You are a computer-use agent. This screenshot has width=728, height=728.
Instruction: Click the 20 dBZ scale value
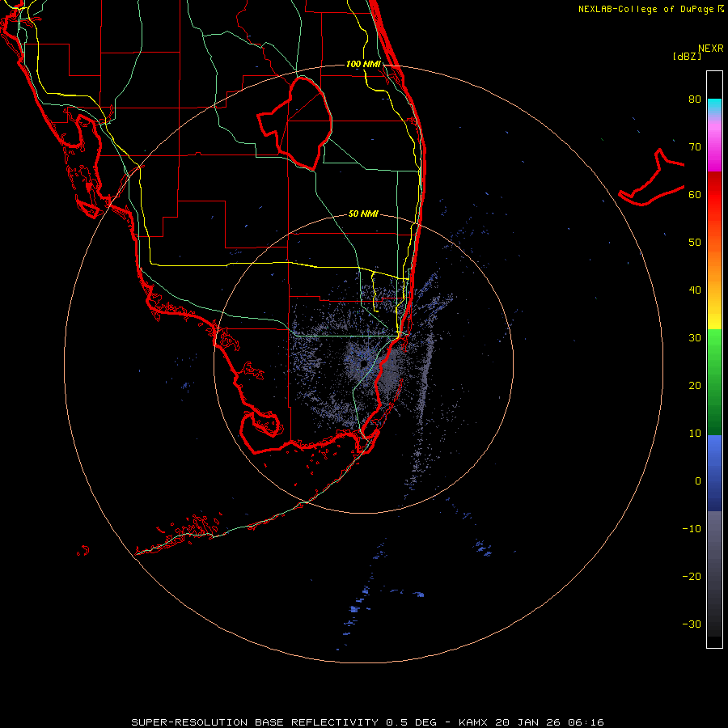695,385
